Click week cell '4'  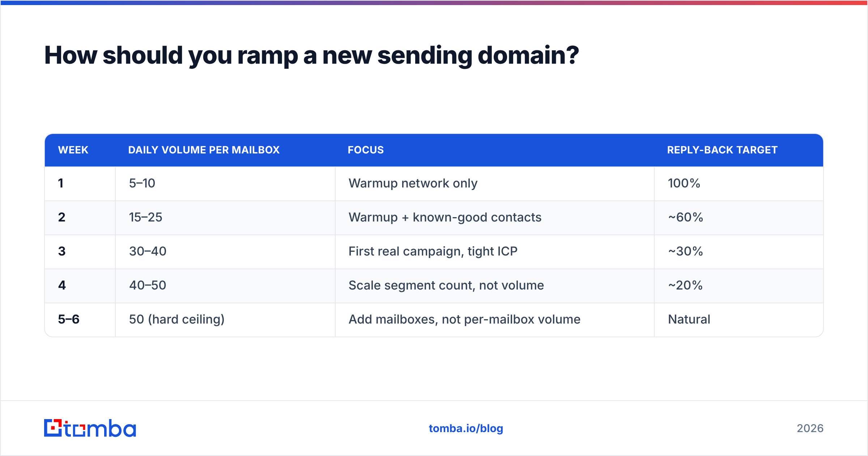[80, 286]
